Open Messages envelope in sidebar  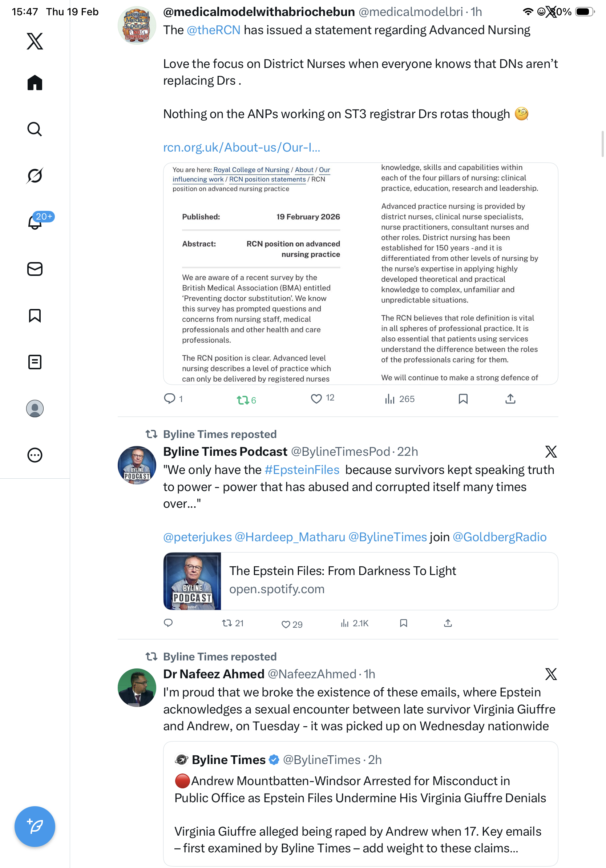pyautogui.click(x=35, y=269)
